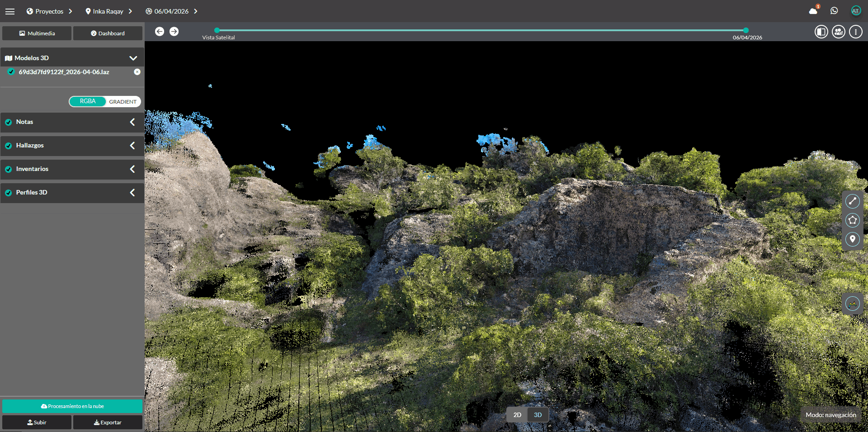The width and height of the screenshot is (868, 432).
Task: Uncheck the 69d3d7fd9122f .laz model
Action: pos(11,72)
